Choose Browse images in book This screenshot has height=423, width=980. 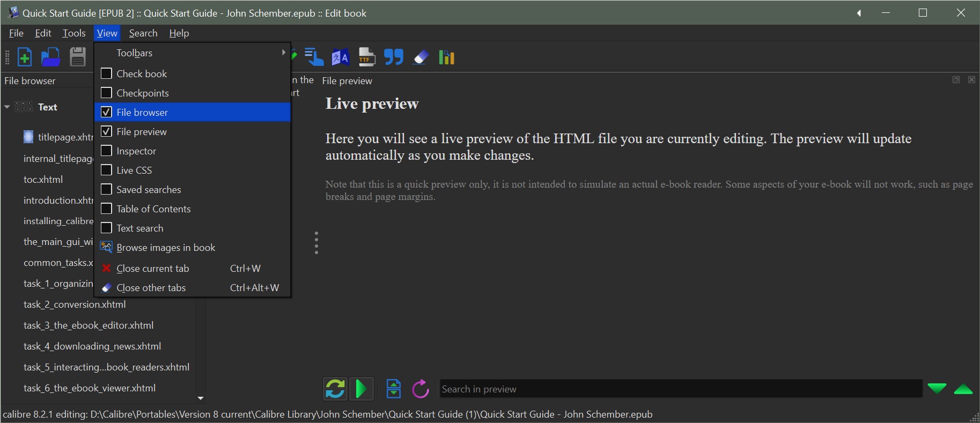193,247
